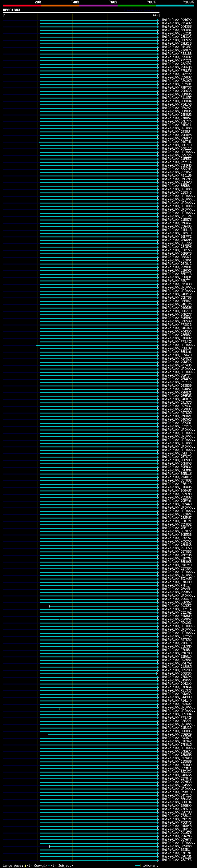Choose the UniRef100_O59837 entry
This screenshot has width=197, height=868.
click(176, 78)
